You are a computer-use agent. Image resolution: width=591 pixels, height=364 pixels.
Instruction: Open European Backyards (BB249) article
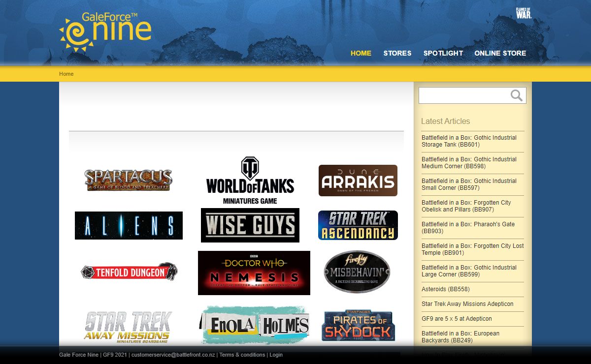pos(473,337)
